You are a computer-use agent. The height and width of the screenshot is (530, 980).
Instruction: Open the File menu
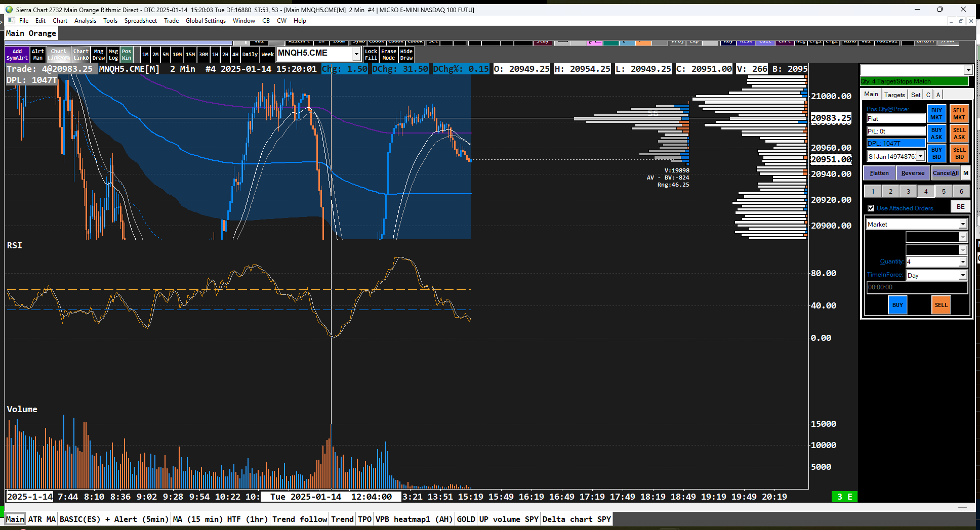(x=24, y=21)
